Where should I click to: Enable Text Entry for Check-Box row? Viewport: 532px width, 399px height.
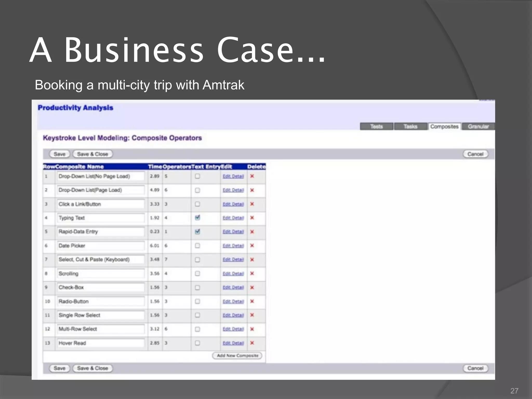point(197,287)
